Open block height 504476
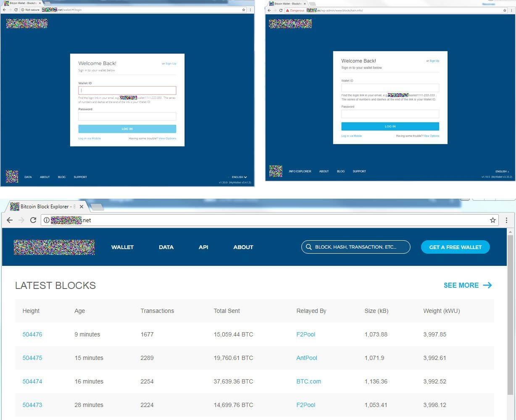516x420 pixels. [x=32, y=334]
